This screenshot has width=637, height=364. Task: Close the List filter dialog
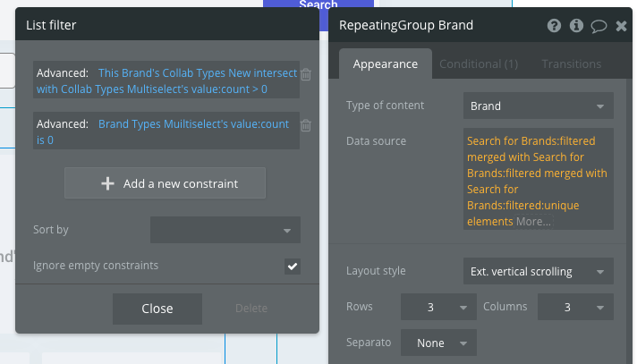(x=157, y=309)
